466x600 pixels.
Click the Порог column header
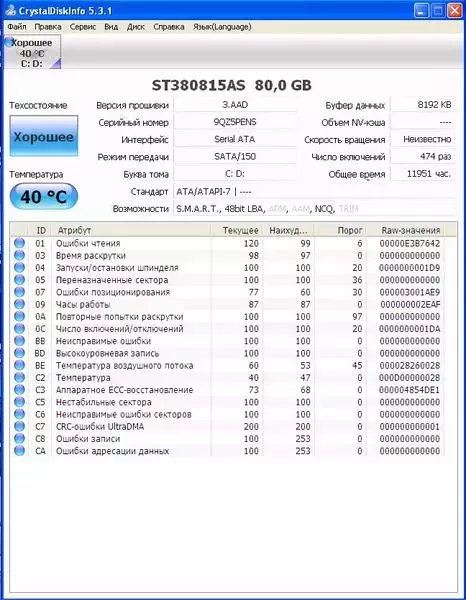pyautogui.click(x=340, y=230)
